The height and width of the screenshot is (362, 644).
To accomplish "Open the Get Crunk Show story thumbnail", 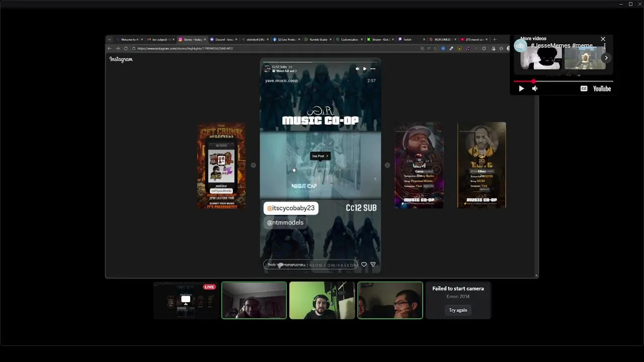I will [221, 165].
